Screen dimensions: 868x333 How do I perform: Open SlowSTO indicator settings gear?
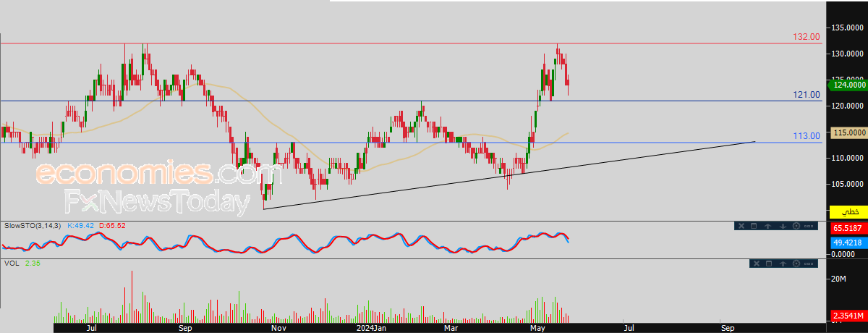click(x=796, y=226)
